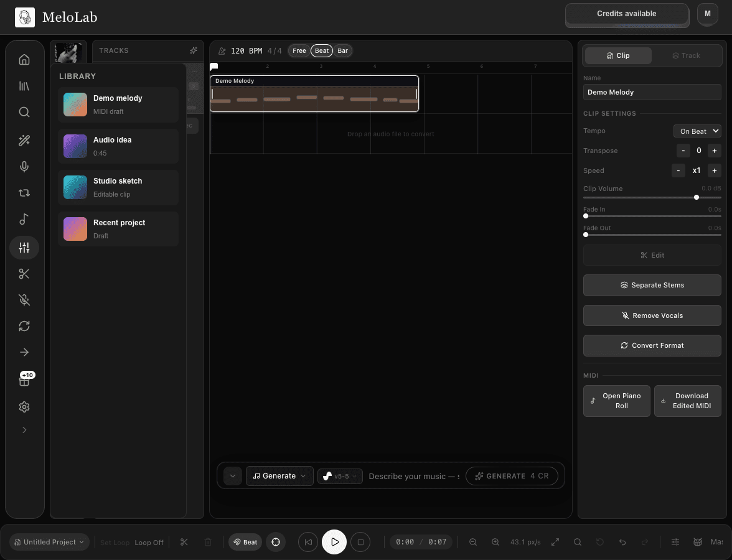
Task: Click the drum icon in bottom bar
Action: pos(697,542)
